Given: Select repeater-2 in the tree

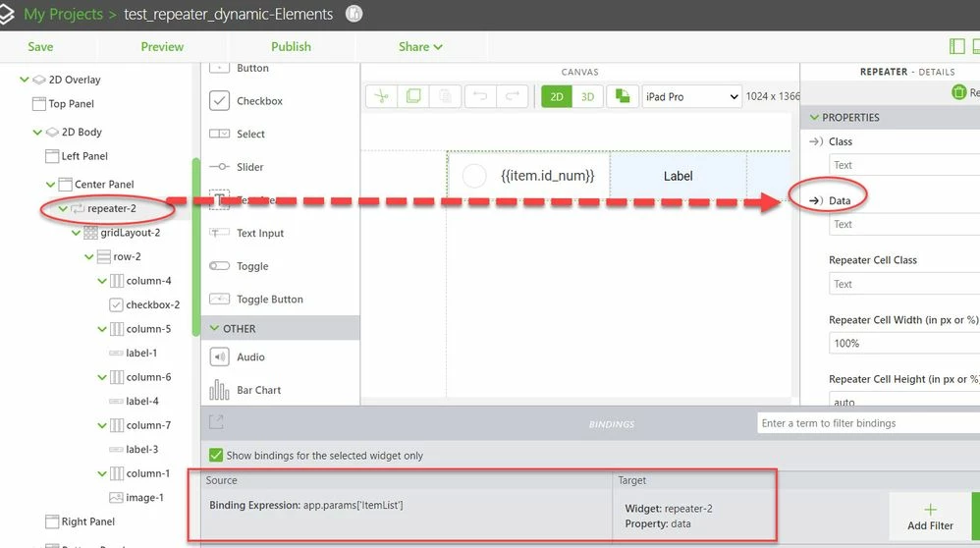Looking at the screenshot, I should coord(111,209).
